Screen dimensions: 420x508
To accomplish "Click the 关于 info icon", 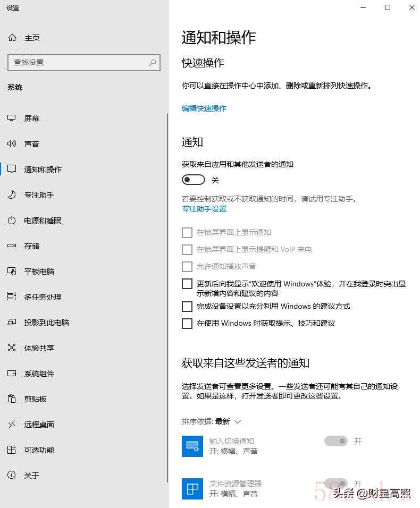I will [12, 475].
